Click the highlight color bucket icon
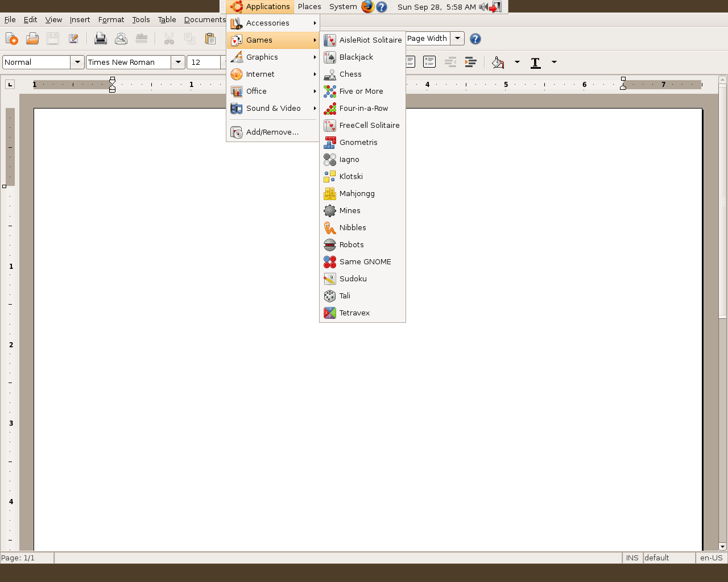 [x=498, y=62]
